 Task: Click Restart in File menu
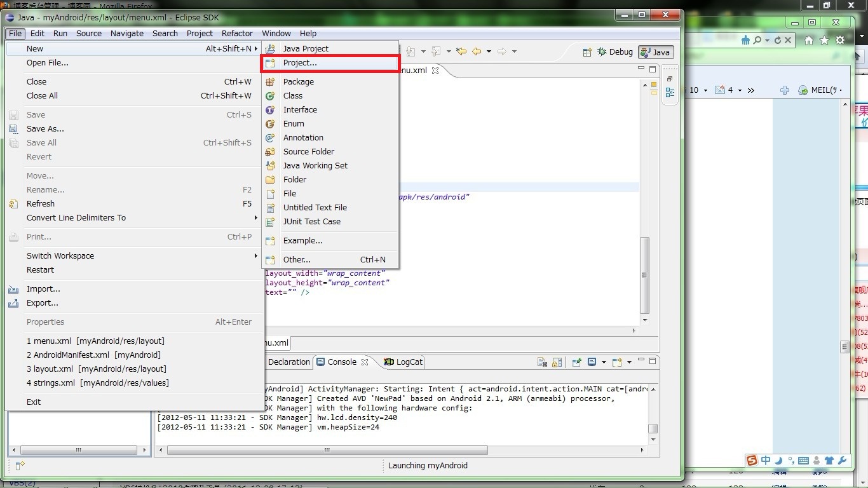(x=134, y=269)
